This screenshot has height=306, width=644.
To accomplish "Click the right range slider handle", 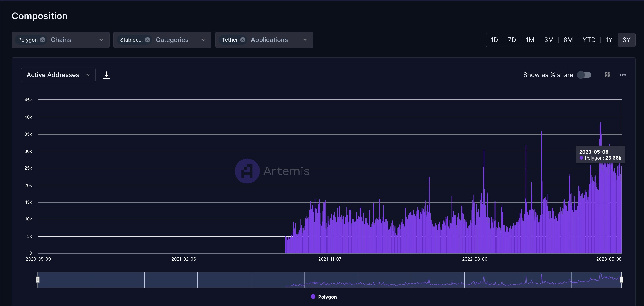I will (x=621, y=280).
